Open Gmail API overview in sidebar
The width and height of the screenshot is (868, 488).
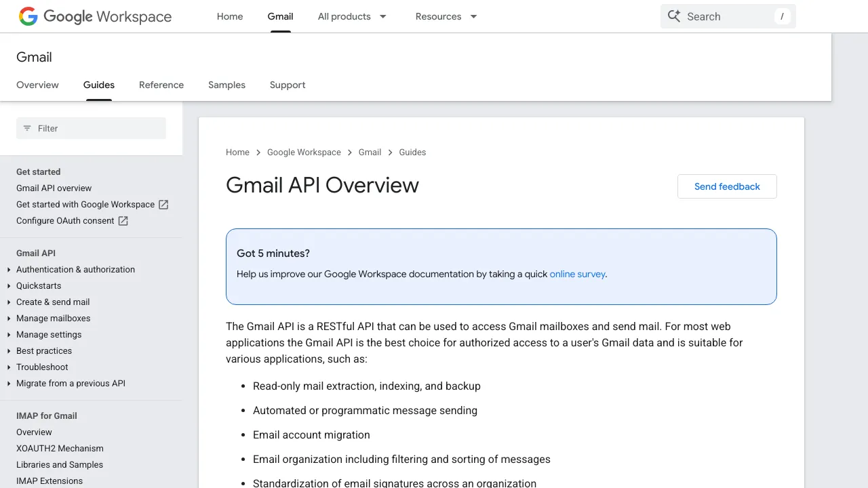(54, 188)
